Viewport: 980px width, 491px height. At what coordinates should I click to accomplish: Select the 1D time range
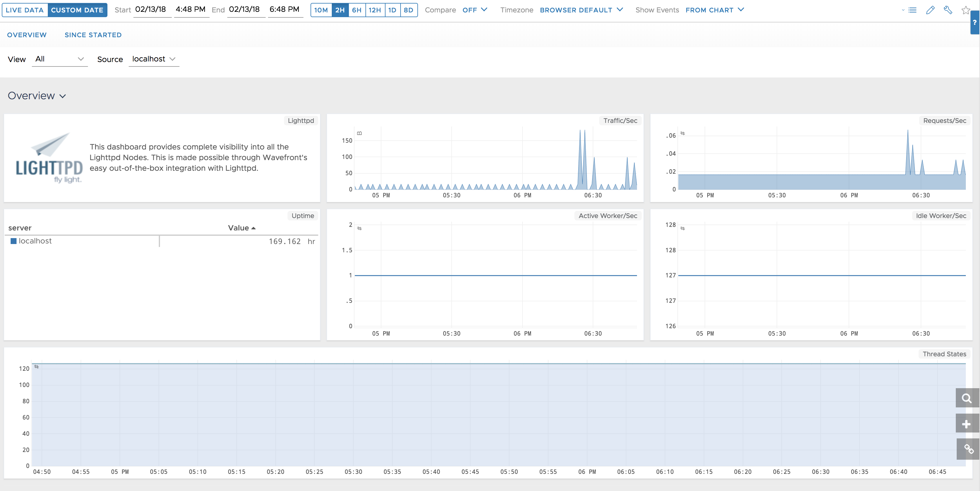point(392,10)
